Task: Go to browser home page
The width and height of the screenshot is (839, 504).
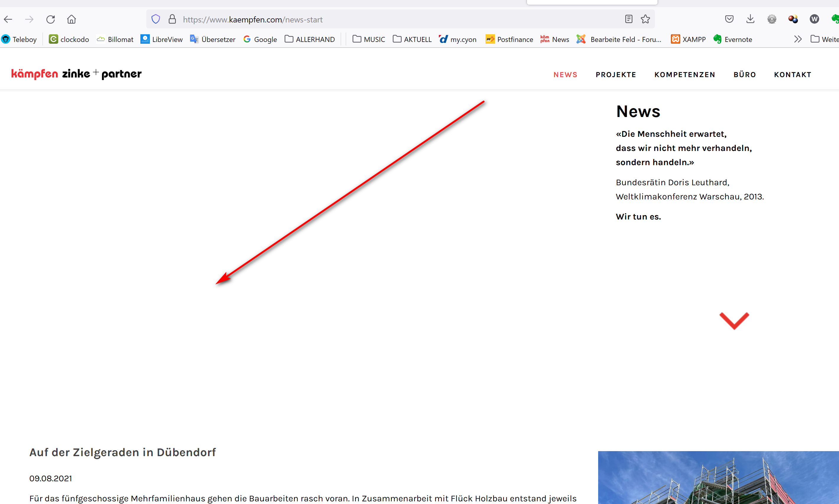Action: [x=71, y=19]
